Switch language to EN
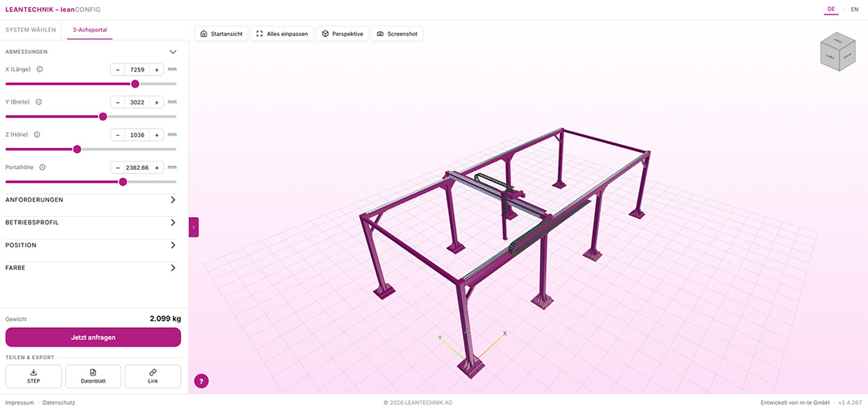868x410 pixels. pos(854,10)
